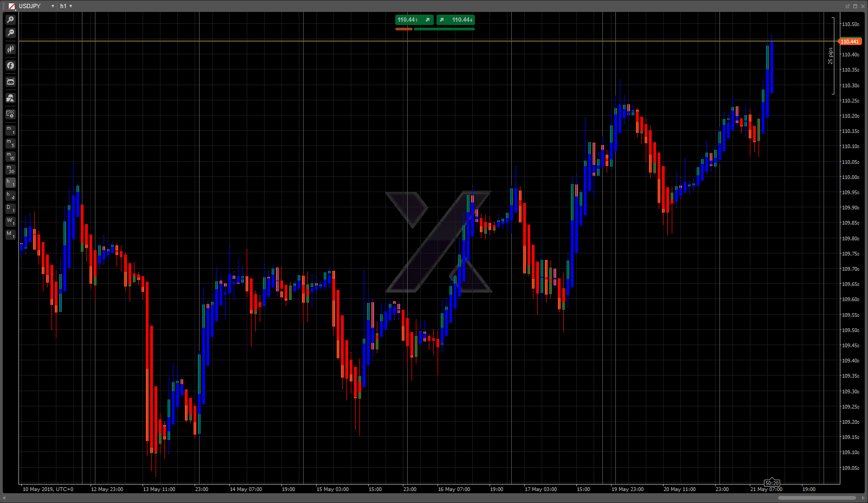Click the horizontal scrollbar thumb at bottom

click(x=816, y=498)
